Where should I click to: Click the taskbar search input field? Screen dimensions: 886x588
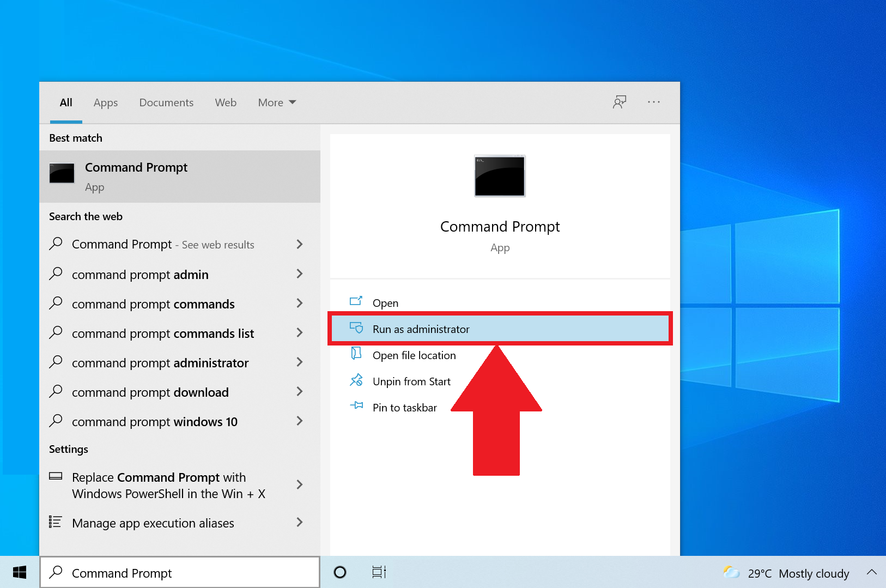180,572
